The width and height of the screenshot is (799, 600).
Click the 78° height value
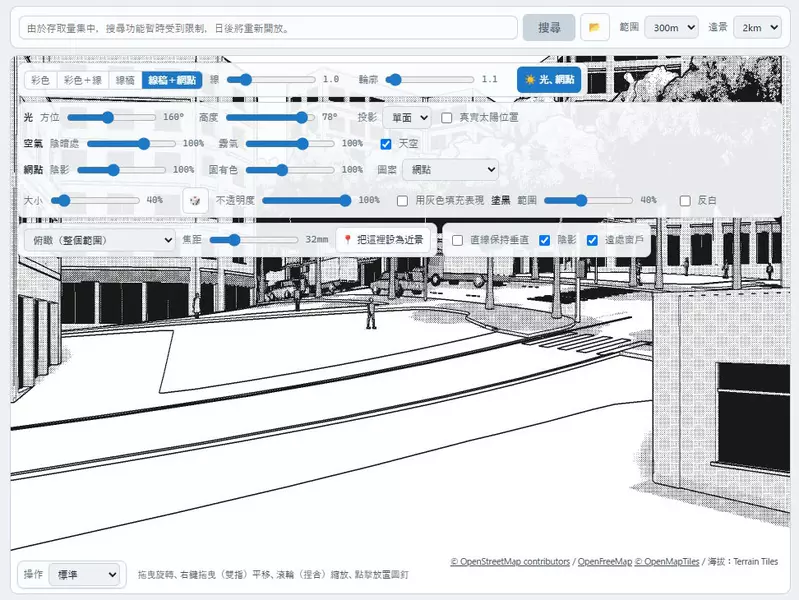click(330, 117)
